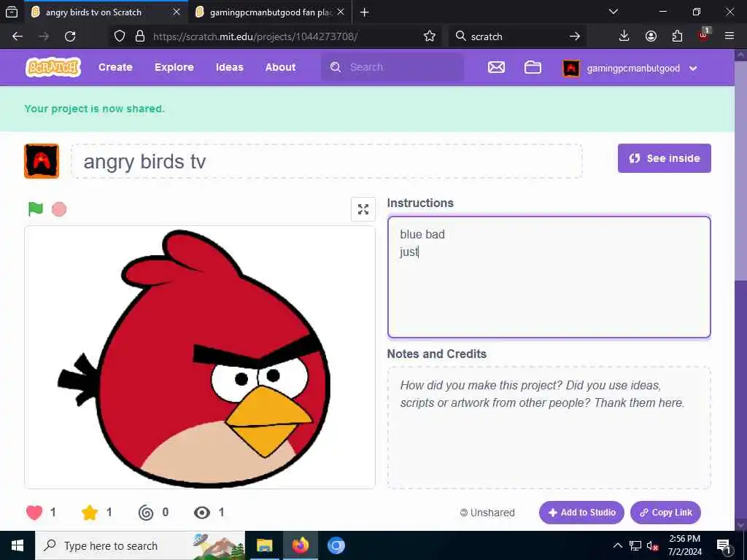Bookmark this page with star icon
This screenshot has height=560, width=747.
coord(429,36)
